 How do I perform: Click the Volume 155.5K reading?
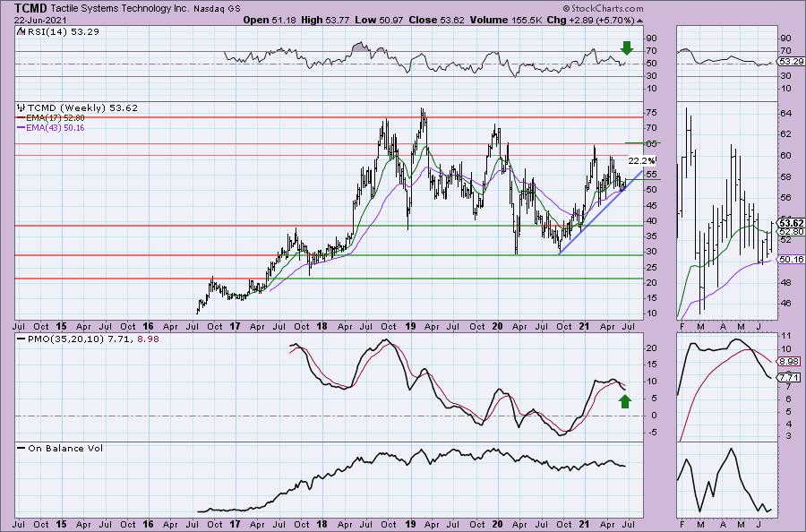505,20
